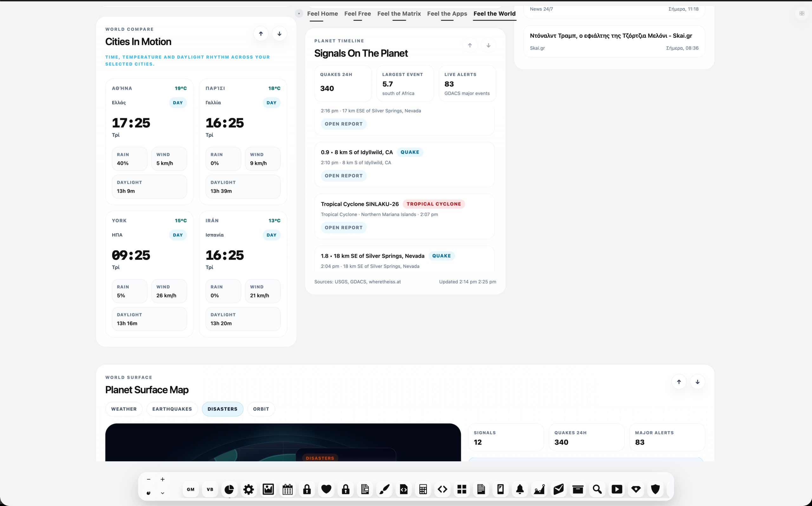Click the GM dock shortcut
Screen dimensions: 812x506
pyautogui.click(x=190, y=489)
